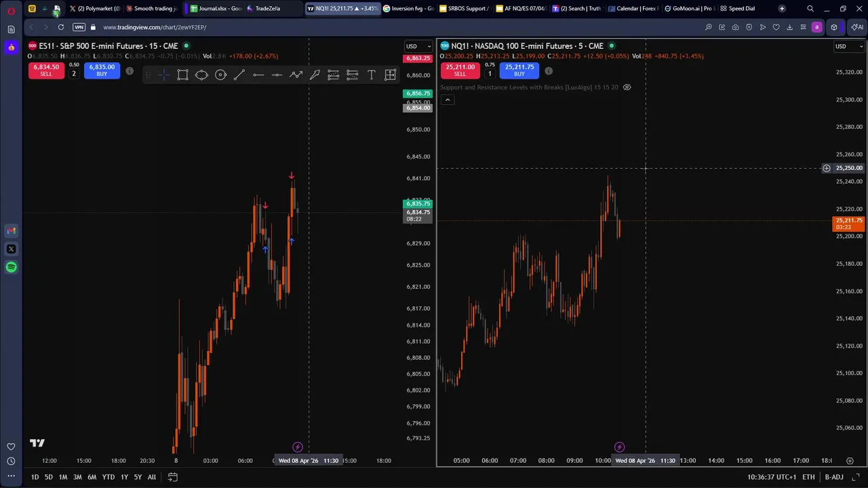The image size is (868, 488).
Task: Select the rotated rectangle/polygon drawing tool
Action: [201, 75]
